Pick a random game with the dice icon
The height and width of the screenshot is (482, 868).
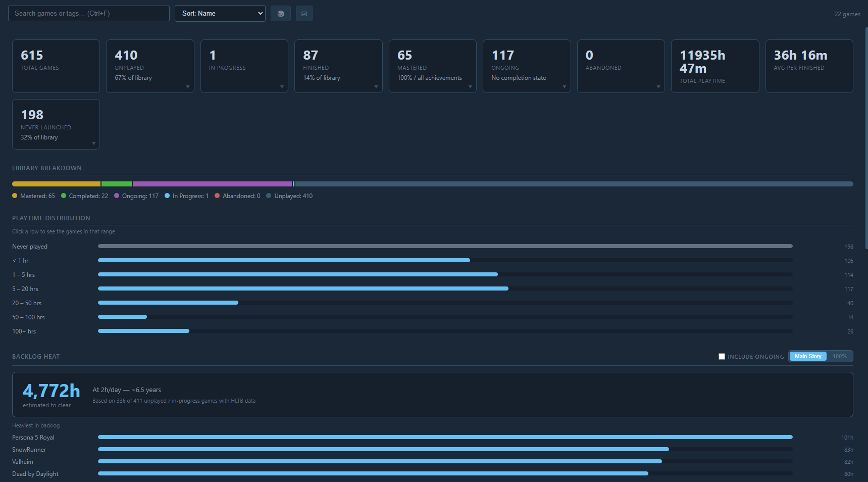point(281,14)
